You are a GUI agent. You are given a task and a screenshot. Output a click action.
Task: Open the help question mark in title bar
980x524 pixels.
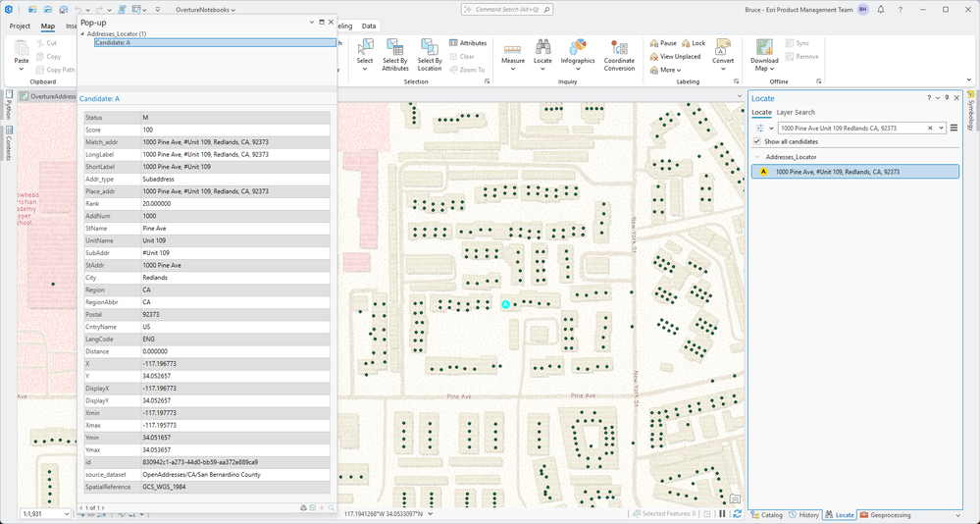click(x=900, y=10)
